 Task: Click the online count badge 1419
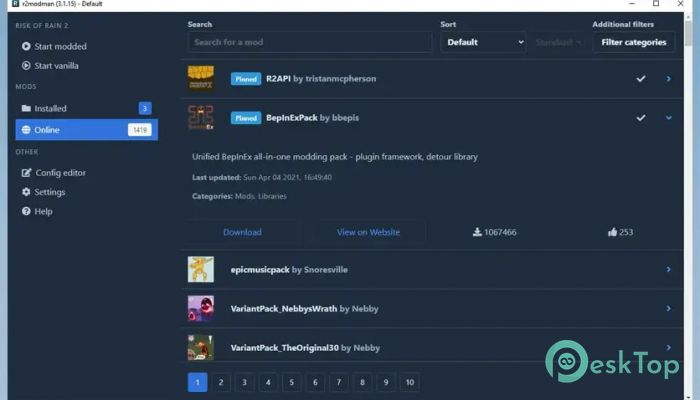pyautogui.click(x=140, y=129)
